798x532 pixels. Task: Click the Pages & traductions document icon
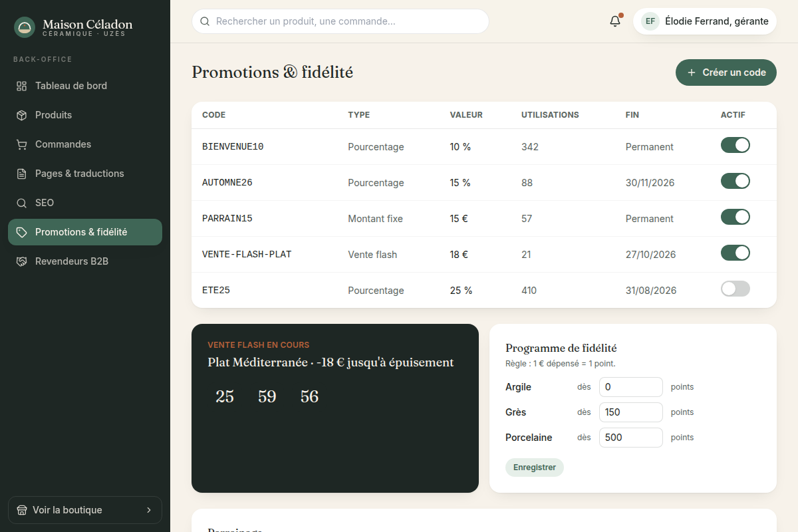coord(22,174)
